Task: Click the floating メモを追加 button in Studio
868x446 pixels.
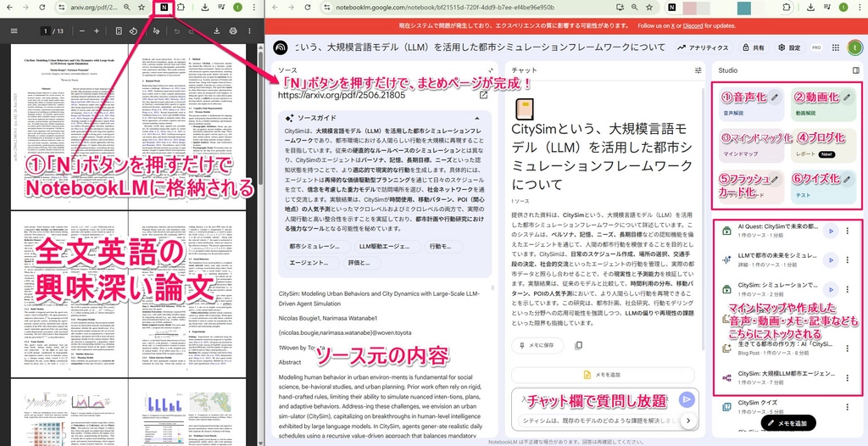Action: click(x=788, y=423)
